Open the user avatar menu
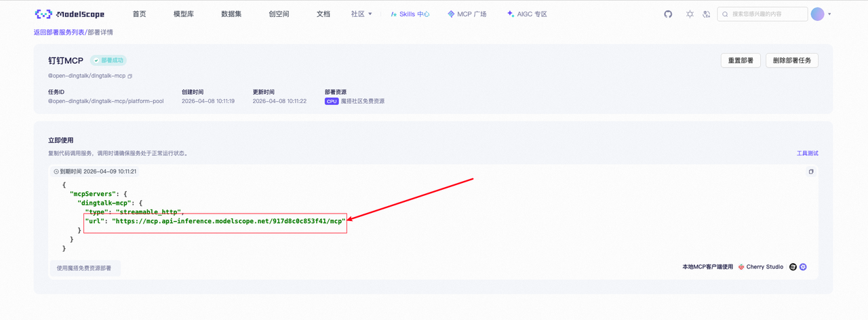 (818, 14)
